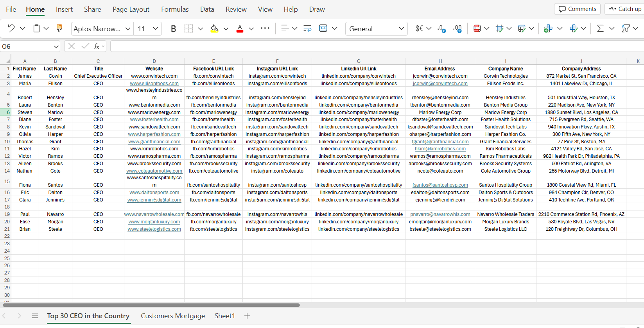Image resolution: width=644 pixels, height=328 pixels.
Task: Apply the yellow fill color
Action: 214,29
